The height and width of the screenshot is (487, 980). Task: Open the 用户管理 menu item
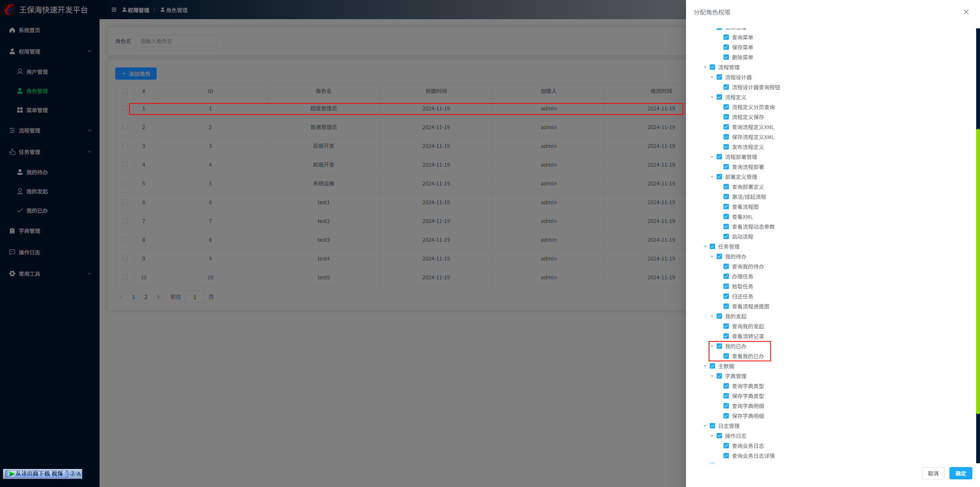pyautogui.click(x=37, y=72)
